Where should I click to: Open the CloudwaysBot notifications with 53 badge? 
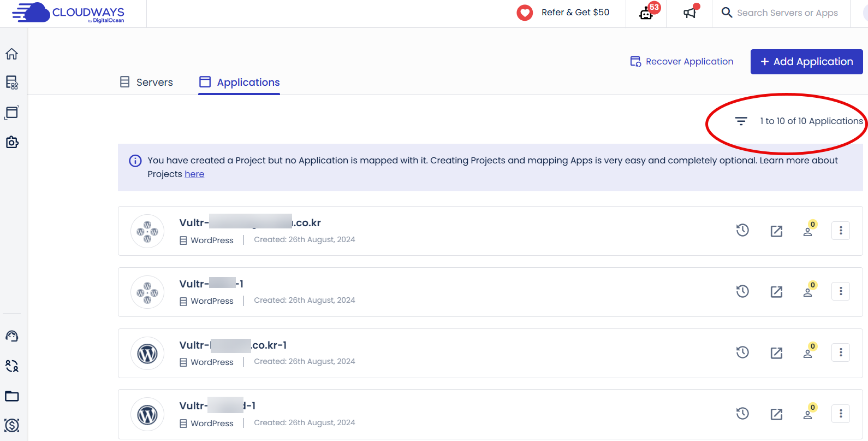647,12
